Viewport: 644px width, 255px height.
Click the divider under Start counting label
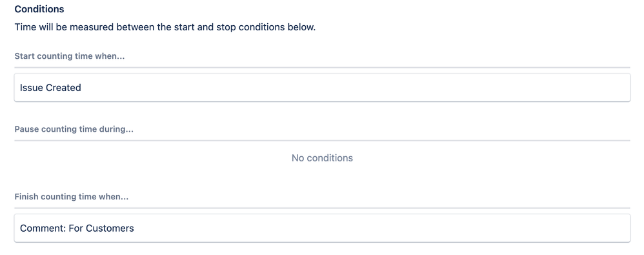tap(322, 67)
